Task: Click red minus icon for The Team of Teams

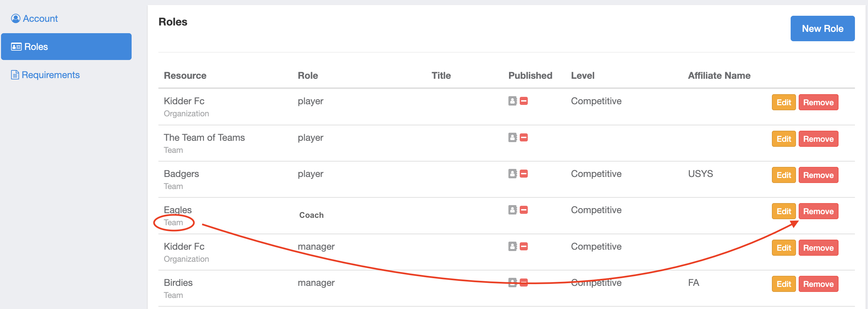Action: [524, 137]
